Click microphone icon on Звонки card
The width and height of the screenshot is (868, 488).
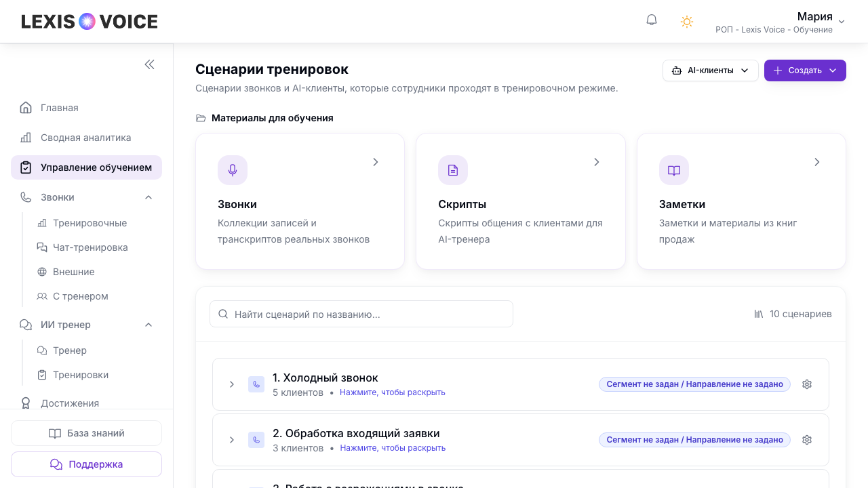233,170
